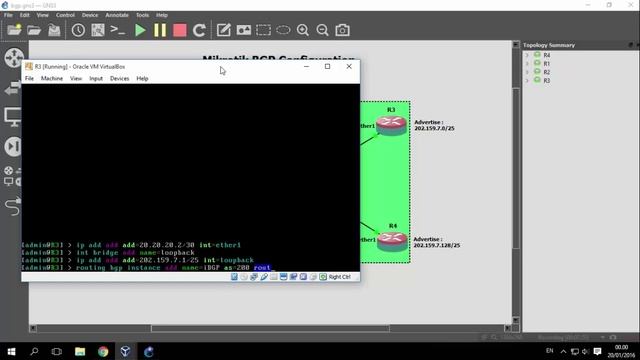Click VirtualBox hard disk activity status icon
Viewport: 640px width, 360px height.
coord(234,277)
